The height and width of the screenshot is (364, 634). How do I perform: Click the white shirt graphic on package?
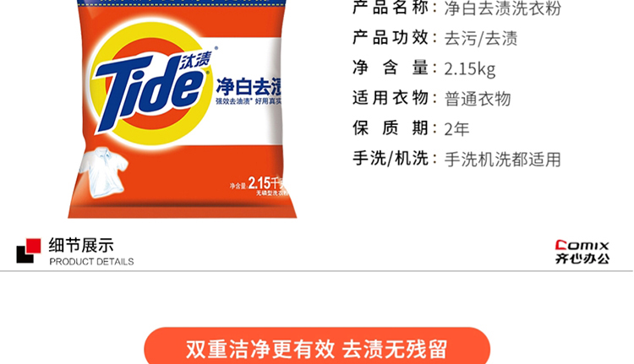103,172
